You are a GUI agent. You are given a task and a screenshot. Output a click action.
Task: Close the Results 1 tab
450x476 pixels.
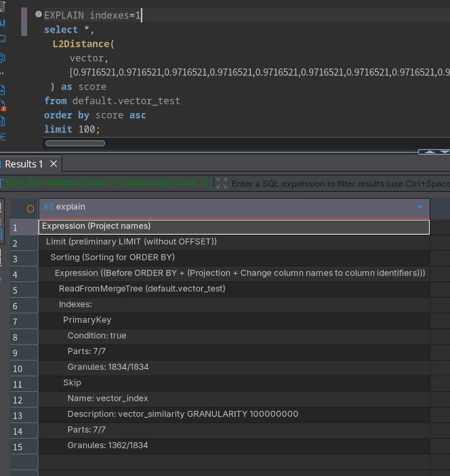point(54,164)
